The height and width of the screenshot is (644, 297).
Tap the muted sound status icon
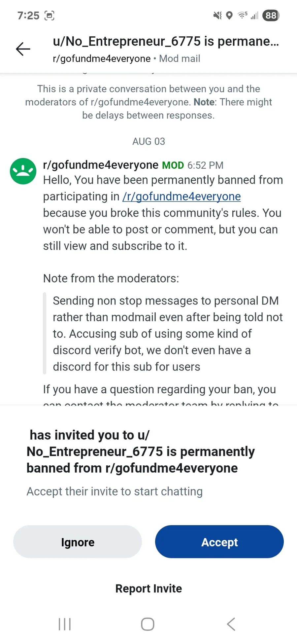[217, 15]
